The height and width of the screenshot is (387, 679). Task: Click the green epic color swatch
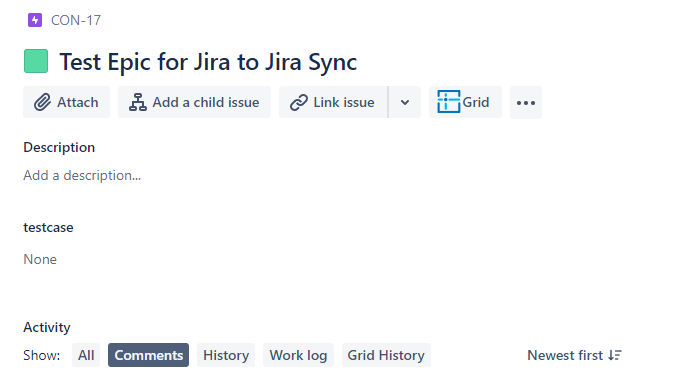click(x=36, y=61)
